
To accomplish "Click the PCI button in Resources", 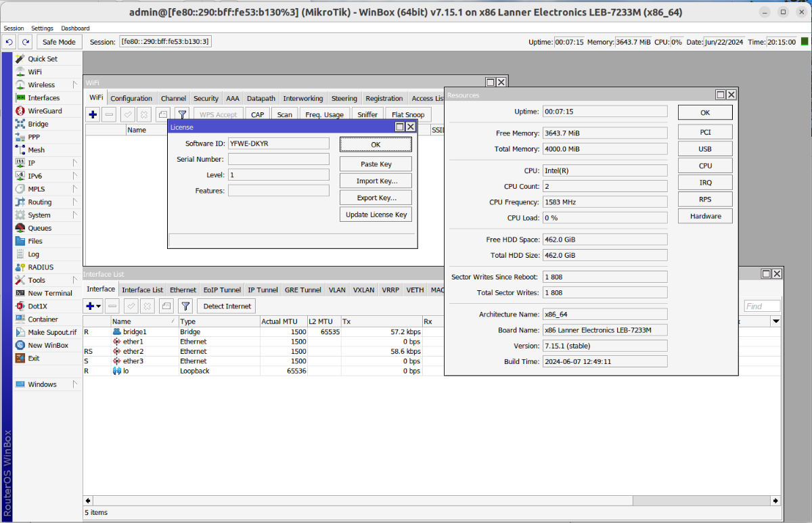I will 705,132.
